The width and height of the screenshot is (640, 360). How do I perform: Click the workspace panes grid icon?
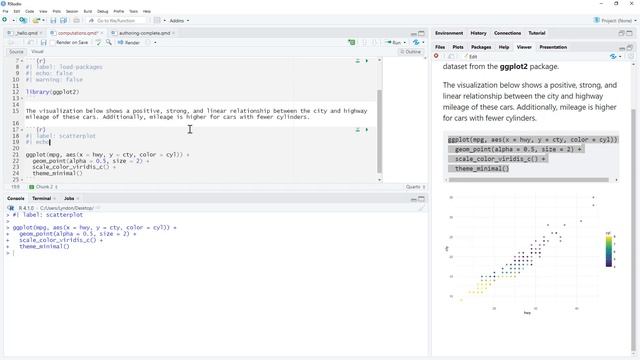click(x=157, y=20)
